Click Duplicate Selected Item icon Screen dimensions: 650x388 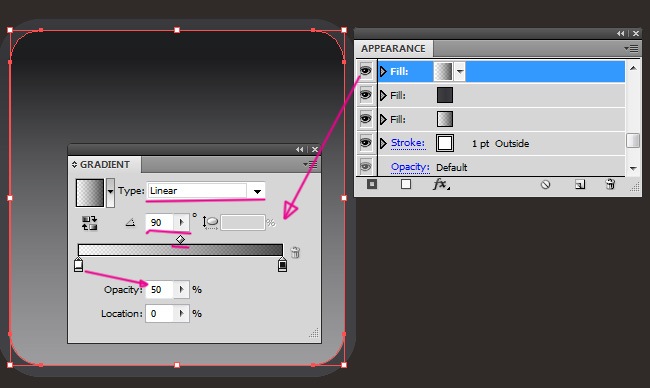coord(580,184)
